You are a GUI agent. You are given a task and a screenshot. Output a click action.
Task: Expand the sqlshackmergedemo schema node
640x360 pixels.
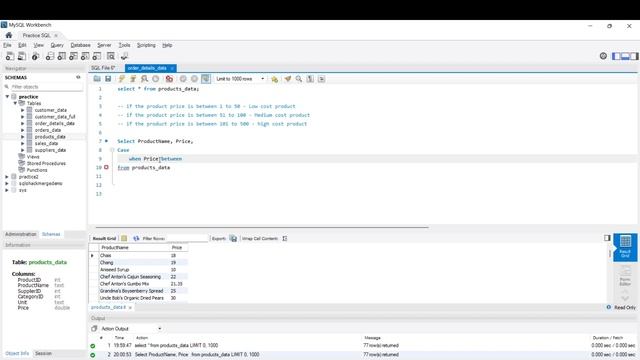point(7,183)
